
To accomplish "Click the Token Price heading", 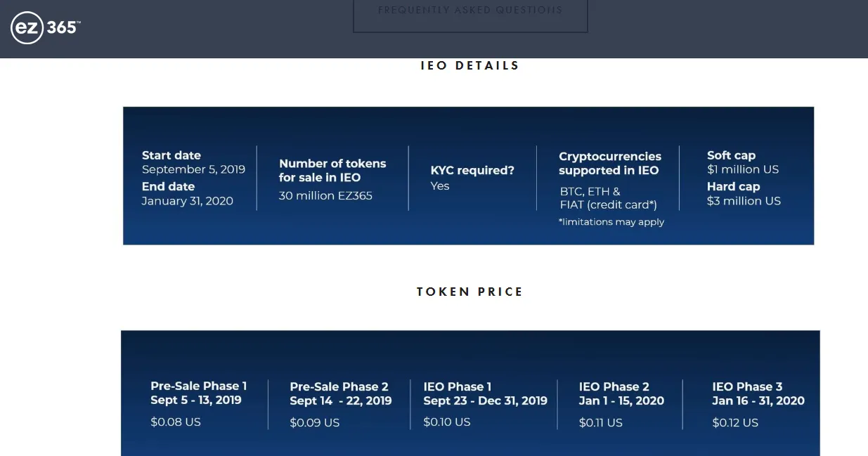I will coord(470,292).
